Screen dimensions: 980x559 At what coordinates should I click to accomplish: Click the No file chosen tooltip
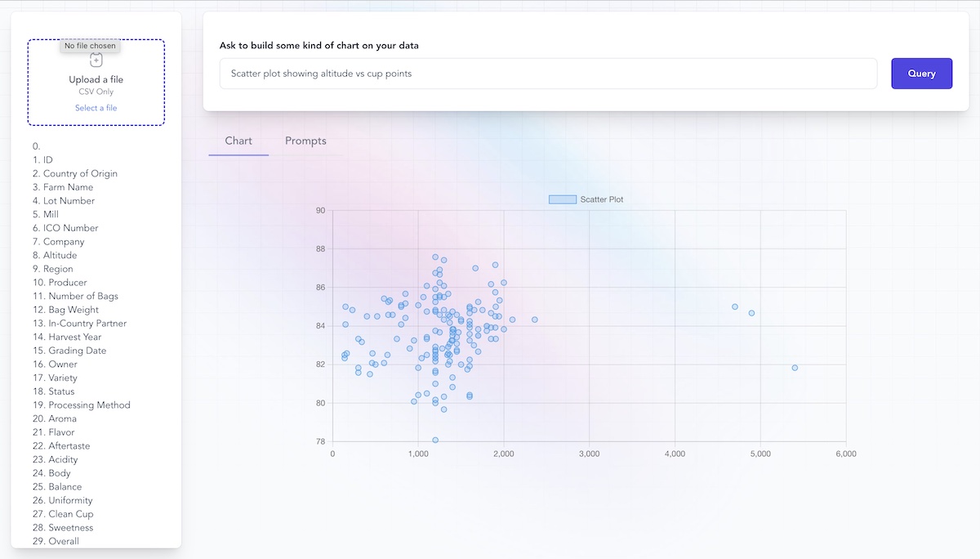click(x=91, y=46)
